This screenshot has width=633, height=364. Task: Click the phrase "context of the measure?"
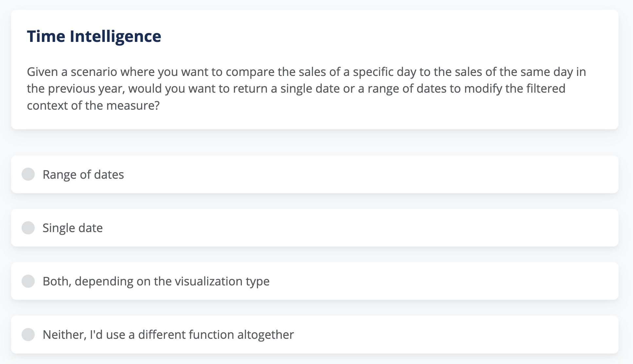[x=93, y=105]
